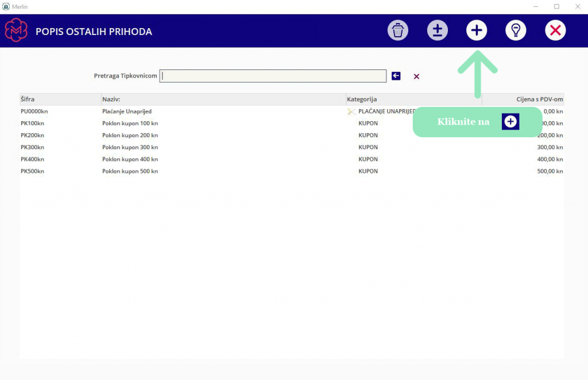
Task: Click the plus-minus edit icon
Action: click(x=437, y=30)
